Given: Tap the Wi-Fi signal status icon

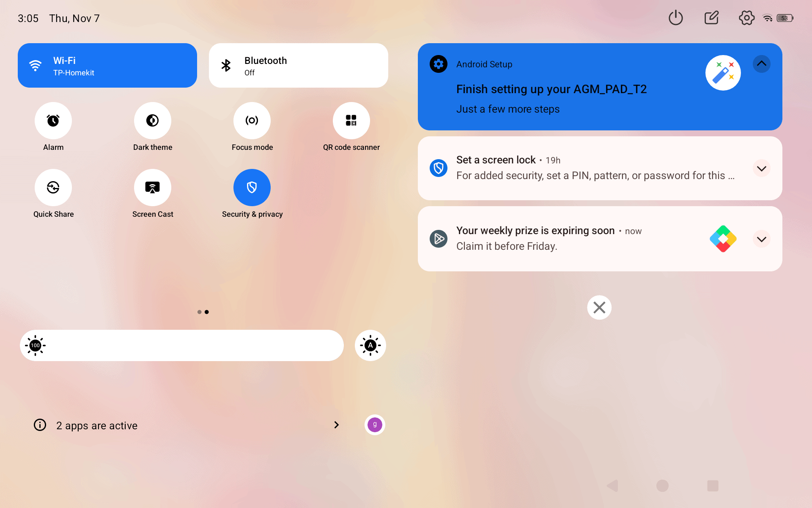Looking at the screenshot, I should [768, 18].
